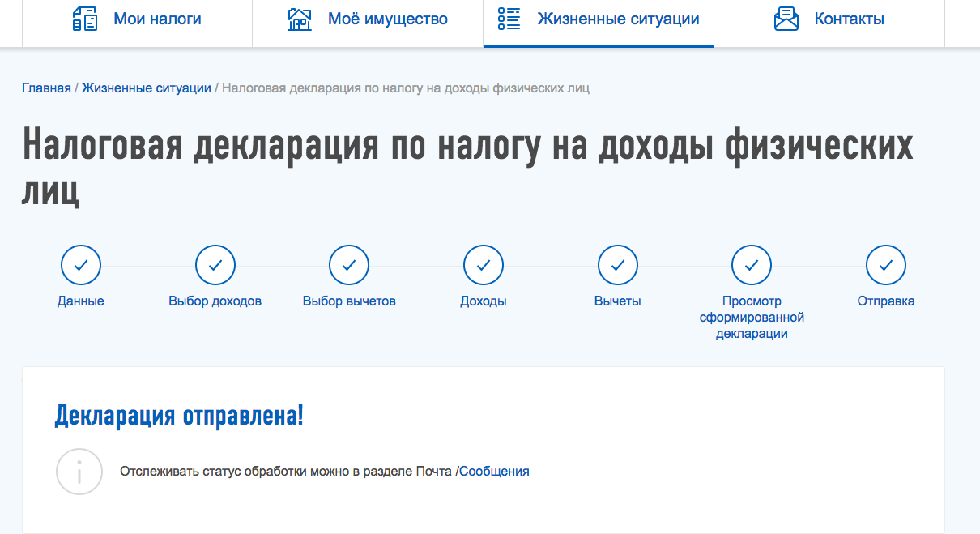Click the Моё имущество menu label
980x534 pixels.
pos(387,19)
